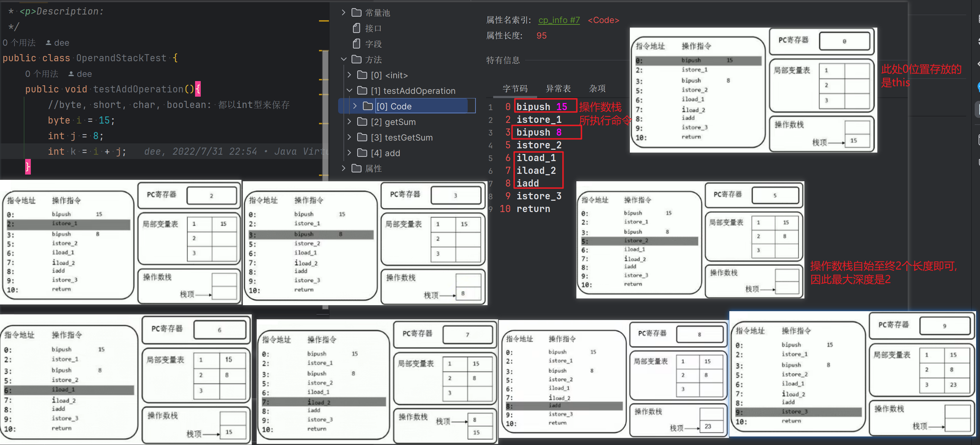Click the 方法 folder icon in the tree
Image resolution: width=980 pixels, height=445 pixels.
[357, 59]
